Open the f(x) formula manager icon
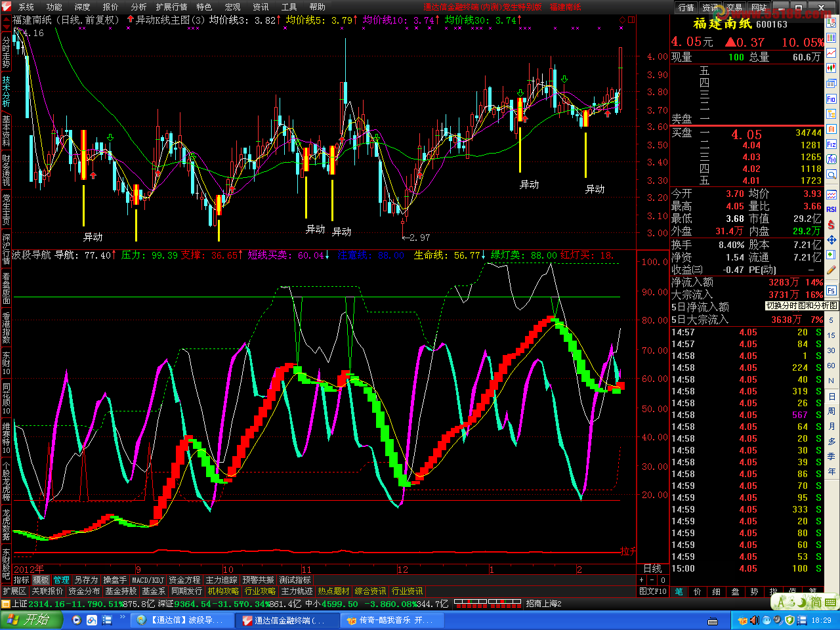The height and width of the screenshot is (630, 840). [x=831, y=159]
